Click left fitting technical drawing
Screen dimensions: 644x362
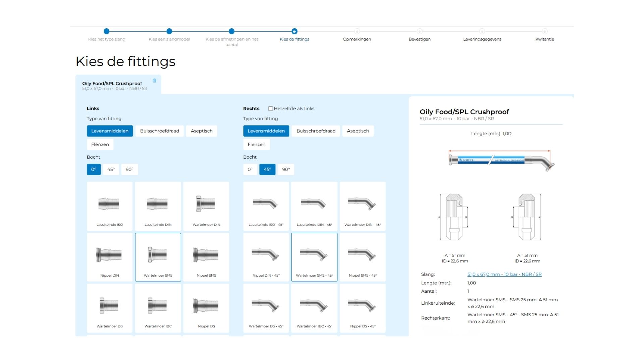coord(454,217)
